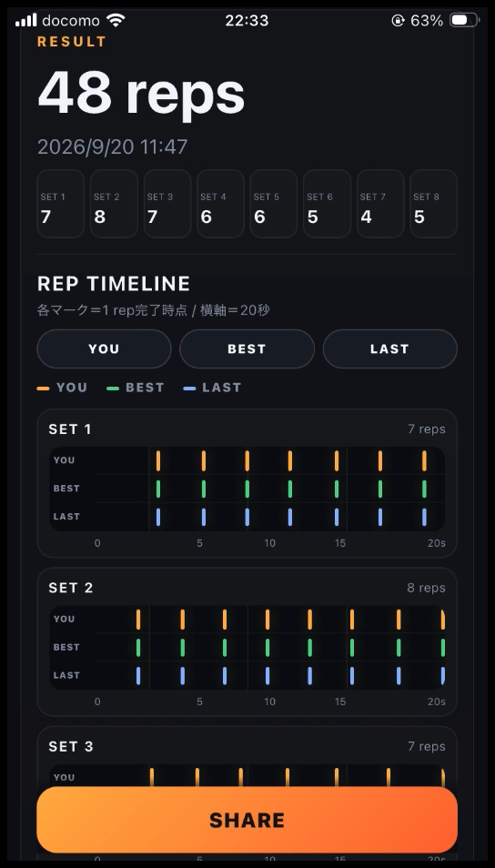Open the SET 4 score card
This screenshot has width=495, height=868.
tap(220, 204)
